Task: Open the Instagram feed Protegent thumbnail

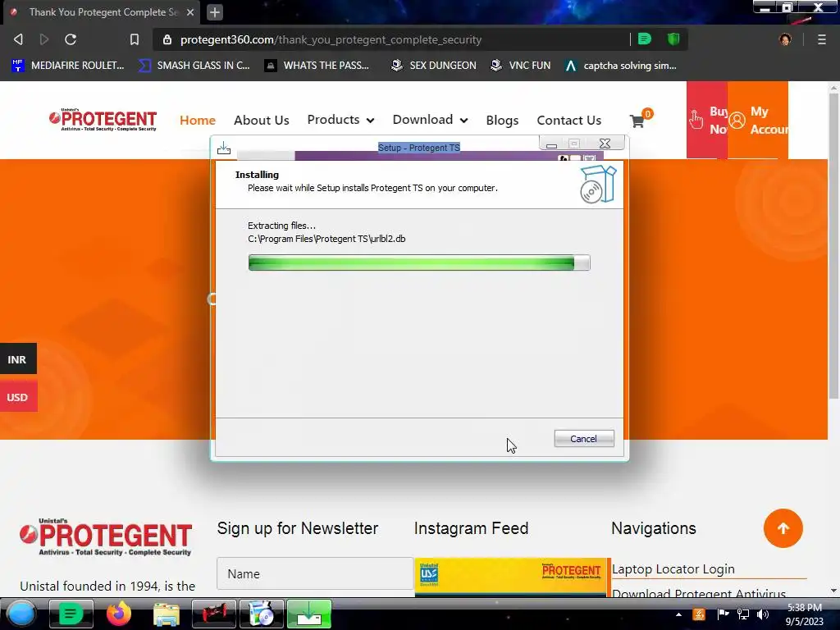Action: click(512, 577)
